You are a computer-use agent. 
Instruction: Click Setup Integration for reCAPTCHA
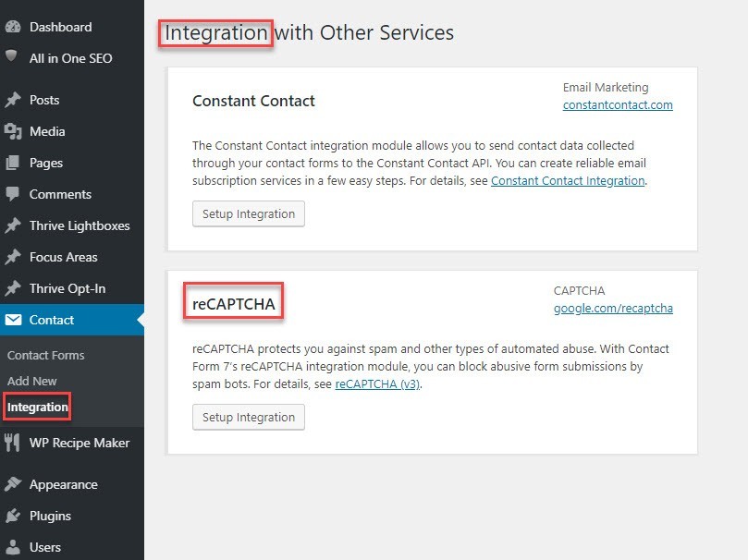tap(249, 418)
